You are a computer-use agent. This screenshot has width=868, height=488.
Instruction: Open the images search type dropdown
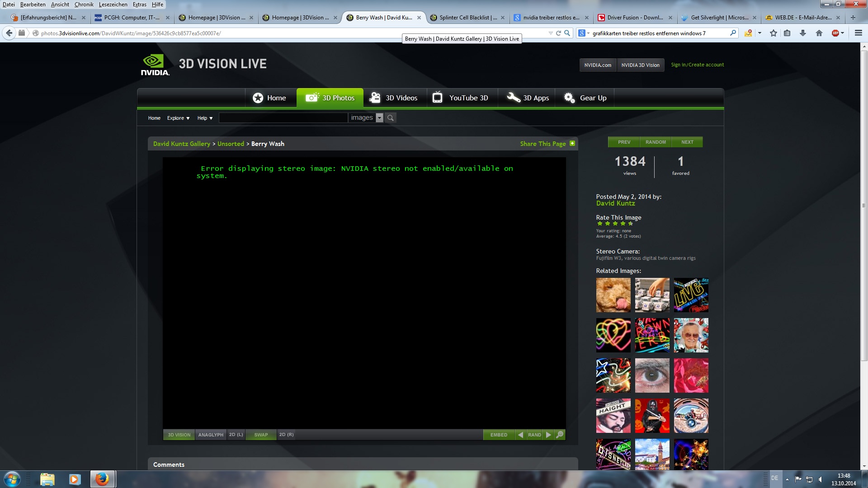[379, 118]
